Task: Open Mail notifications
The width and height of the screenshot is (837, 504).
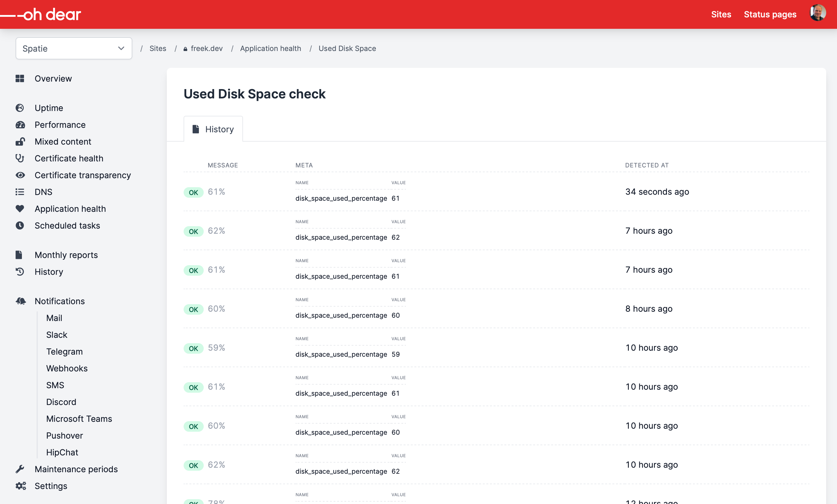Action: pos(54,318)
